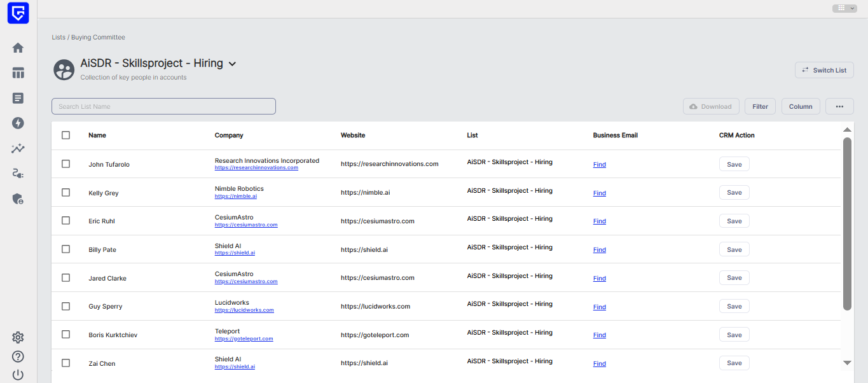The width and height of the screenshot is (868, 383).
Task: Click the CRM Action column header
Action: point(737,136)
